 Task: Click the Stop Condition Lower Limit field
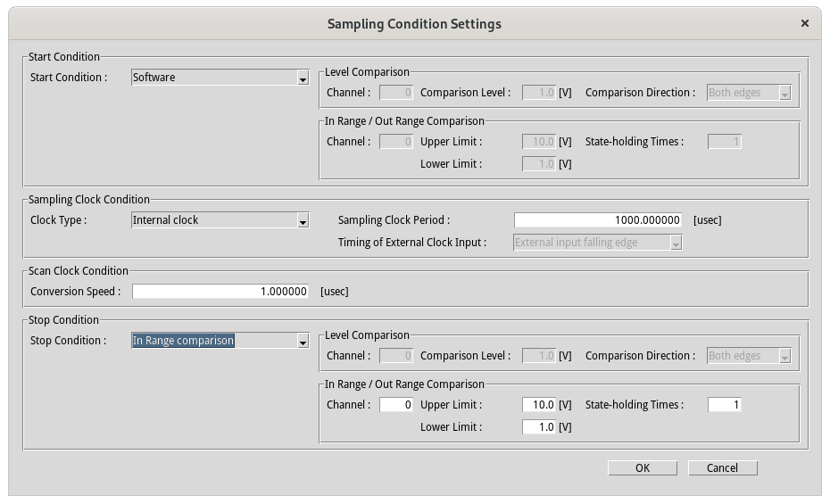pyautogui.click(x=539, y=427)
